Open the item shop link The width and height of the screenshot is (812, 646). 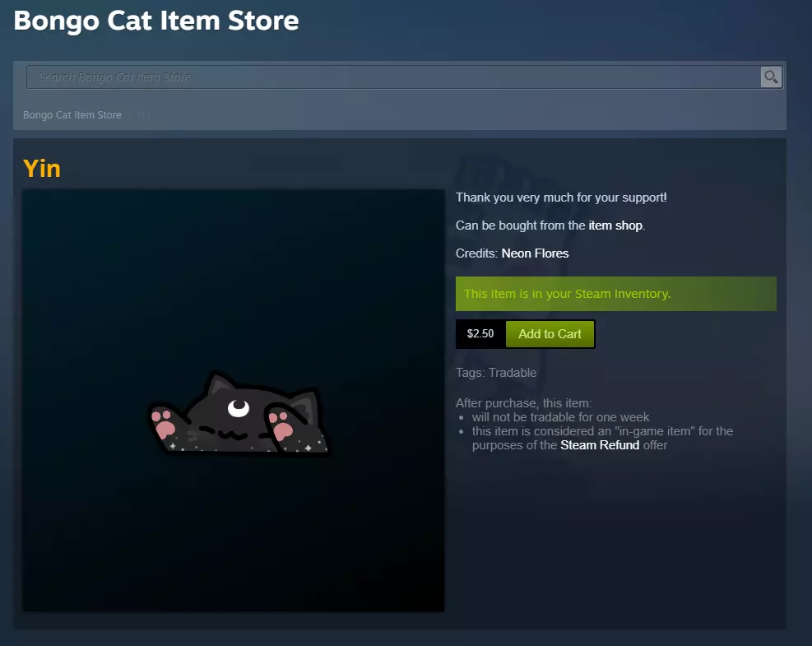(615, 225)
